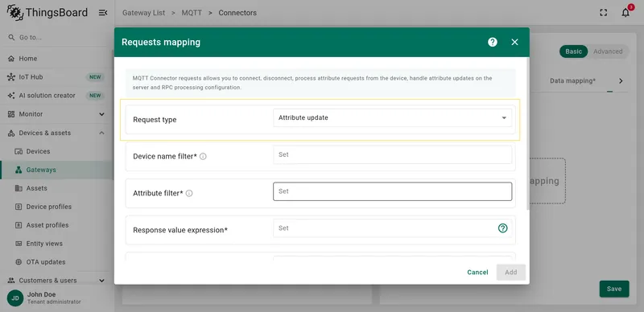
Task: Click the Connectors breadcrumb
Action: [237, 13]
